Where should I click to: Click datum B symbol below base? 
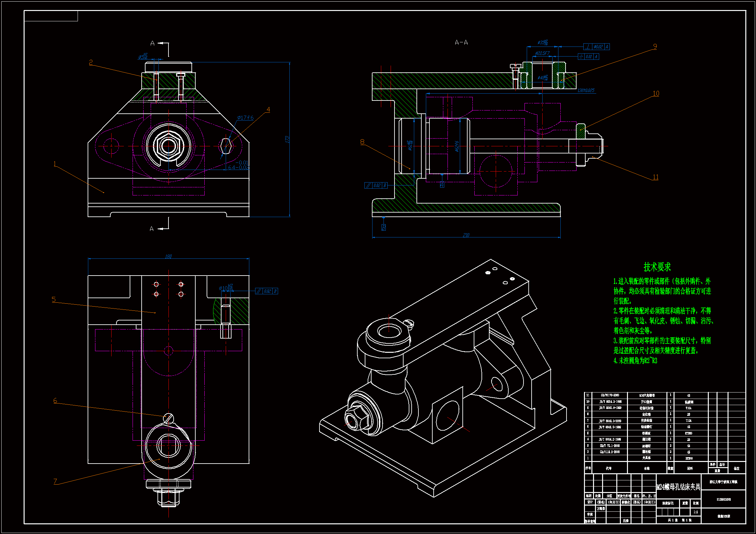point(383,227)
